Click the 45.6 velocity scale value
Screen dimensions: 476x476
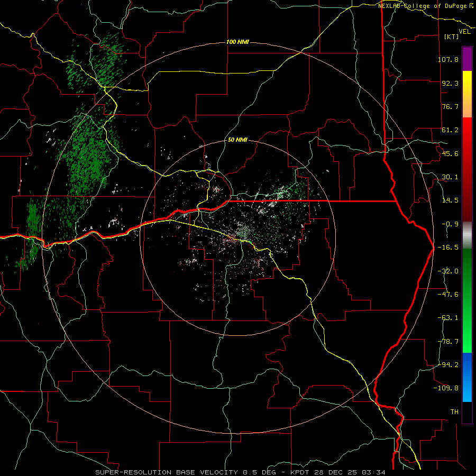click(x=450, y=153)
